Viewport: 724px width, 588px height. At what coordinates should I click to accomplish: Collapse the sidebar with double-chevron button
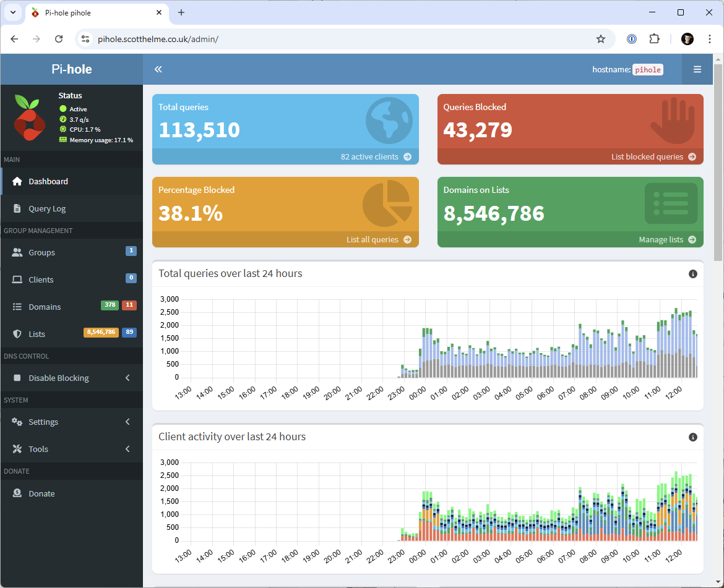tap(158, 69)
